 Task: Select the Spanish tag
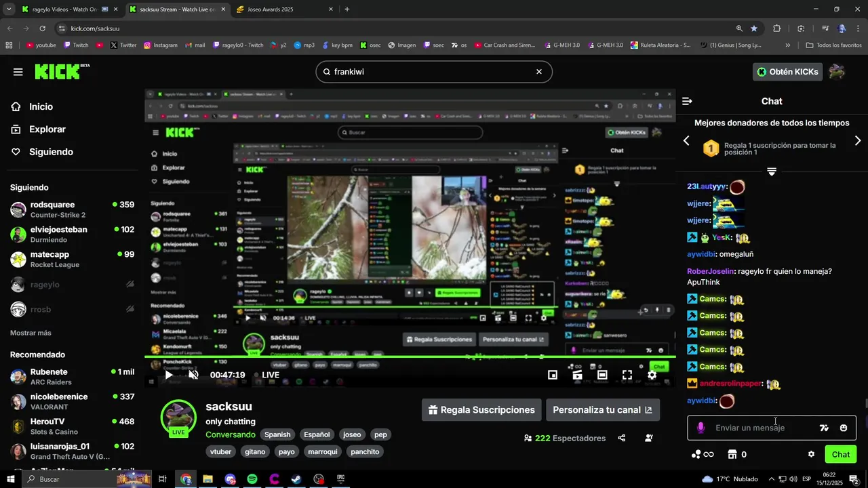point(277,434)
